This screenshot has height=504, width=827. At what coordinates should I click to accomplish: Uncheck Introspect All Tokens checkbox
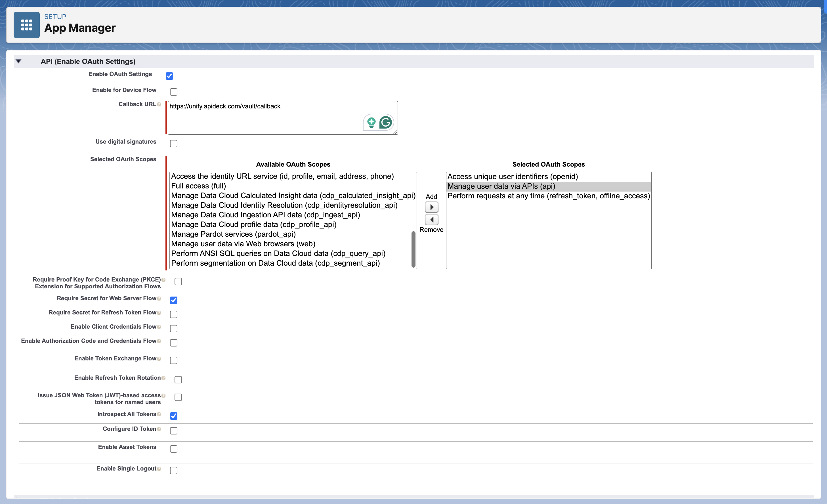click(173, 416)
